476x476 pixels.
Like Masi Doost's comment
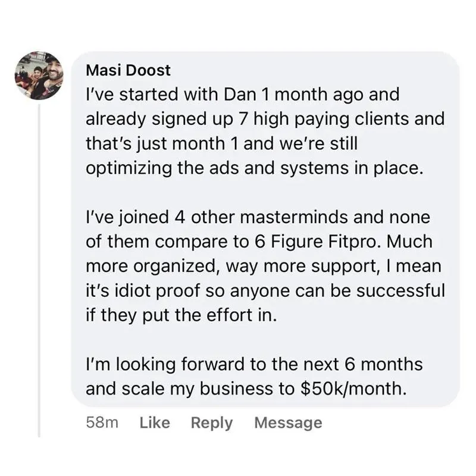point(155,422)
